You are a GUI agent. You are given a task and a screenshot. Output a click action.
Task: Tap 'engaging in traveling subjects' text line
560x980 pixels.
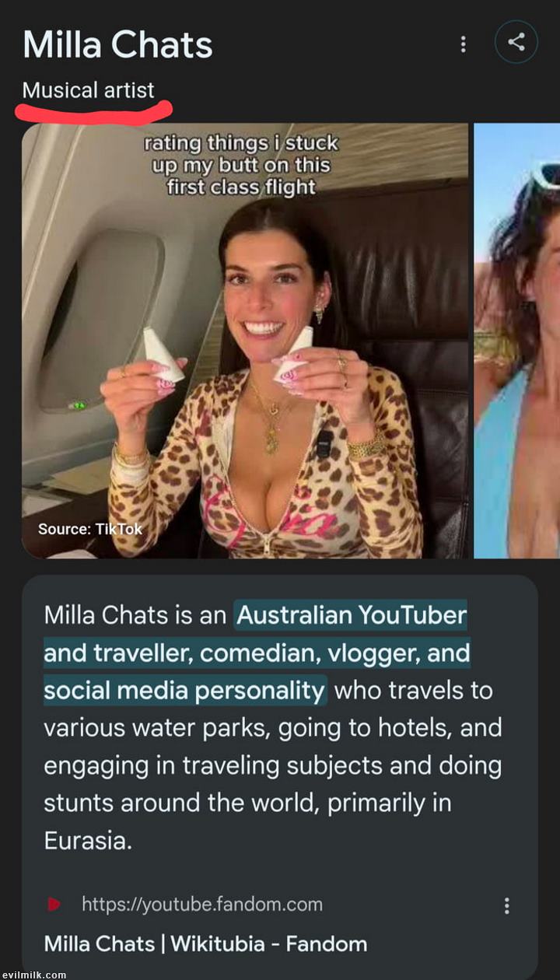click(272, 765)
